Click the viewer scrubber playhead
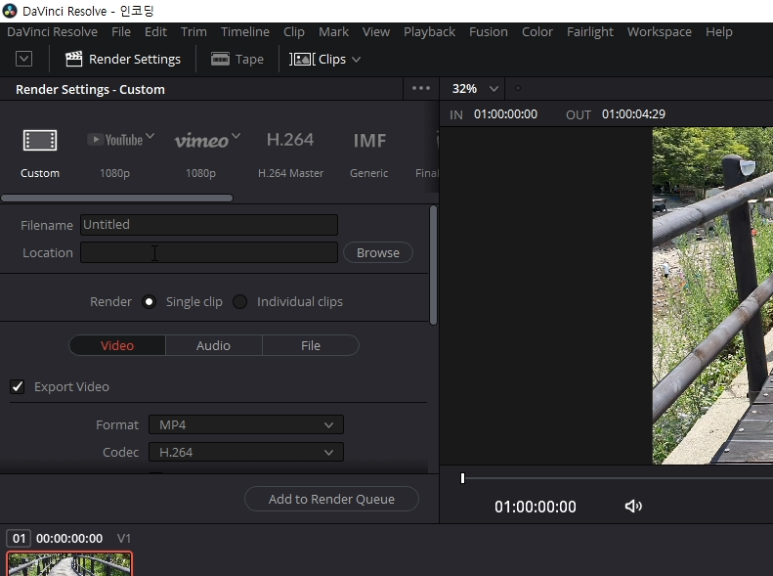 [462, 478]
